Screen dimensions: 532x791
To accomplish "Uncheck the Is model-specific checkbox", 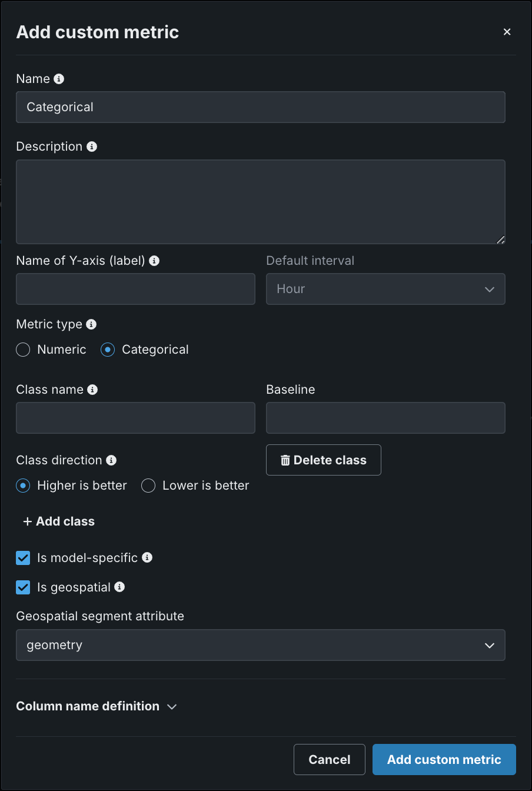I will click(x=23, y=557).
